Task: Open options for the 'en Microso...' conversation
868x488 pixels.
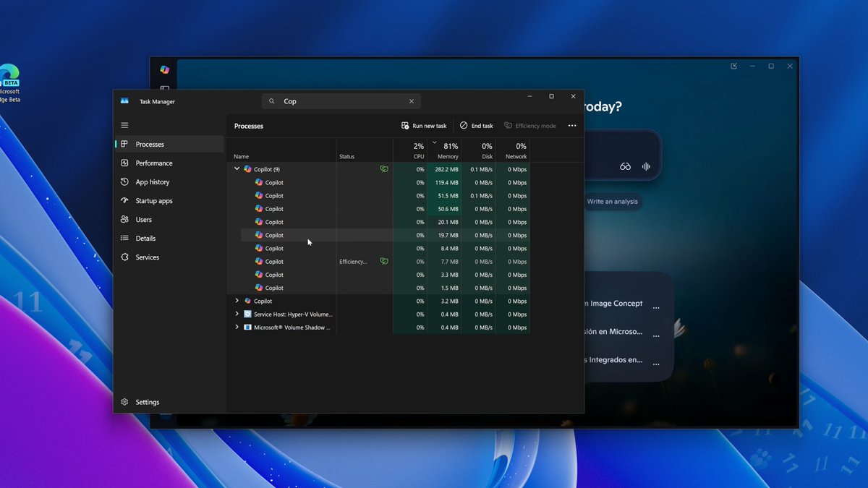Action: tap(656, 336)
